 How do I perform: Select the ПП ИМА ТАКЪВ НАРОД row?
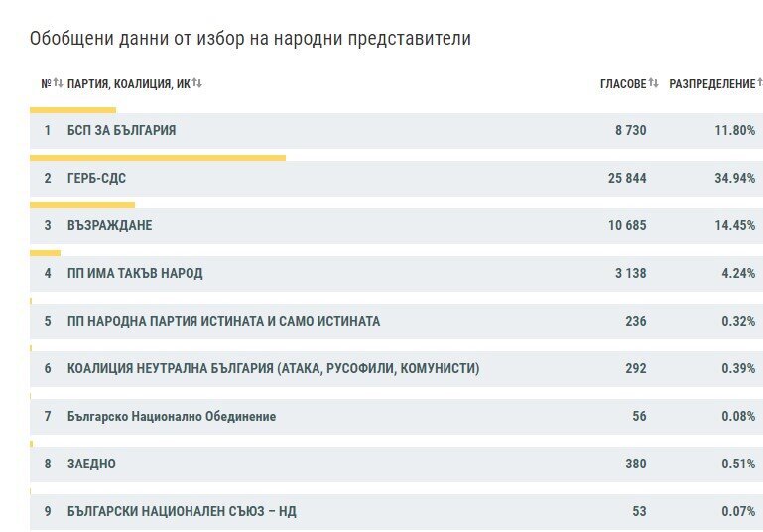pos(396,274)
